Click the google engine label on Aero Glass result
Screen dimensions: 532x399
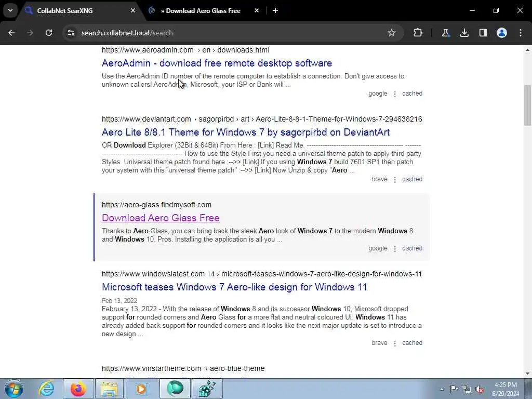point(378,248)
